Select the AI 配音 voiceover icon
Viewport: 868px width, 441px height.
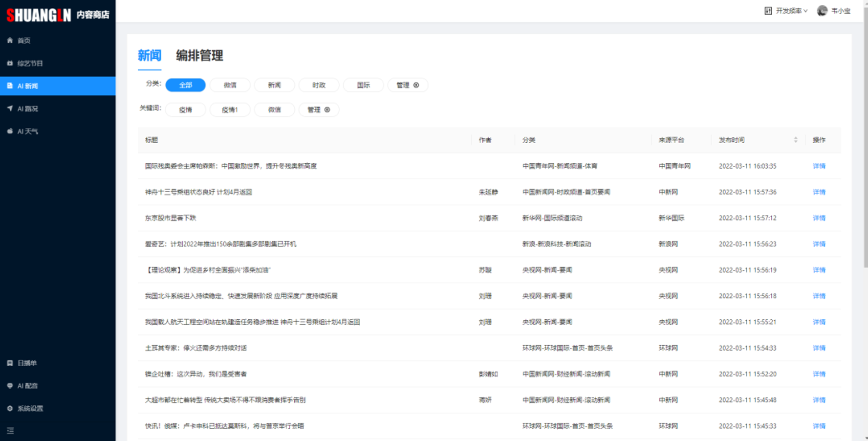pyautogui.click(x=9, y=385)
